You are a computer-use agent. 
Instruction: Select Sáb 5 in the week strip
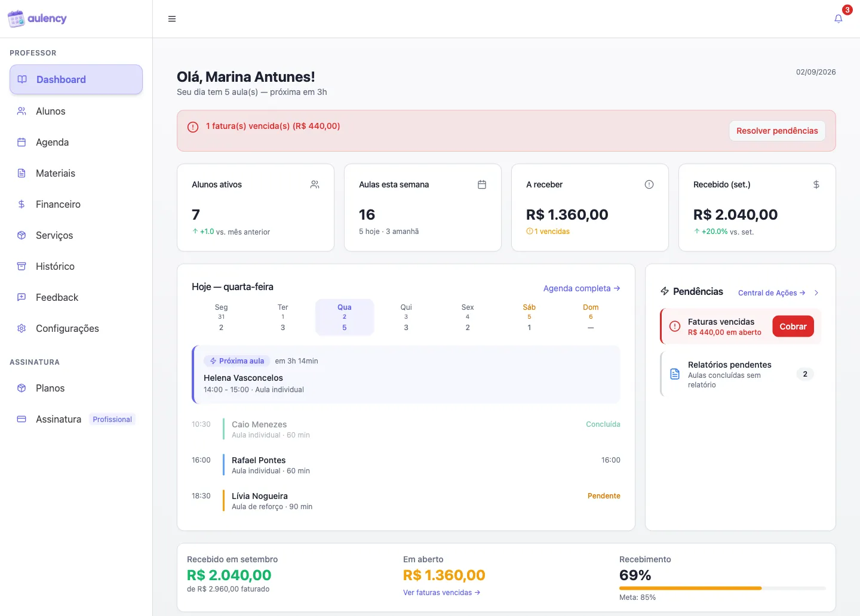point(529,317)
